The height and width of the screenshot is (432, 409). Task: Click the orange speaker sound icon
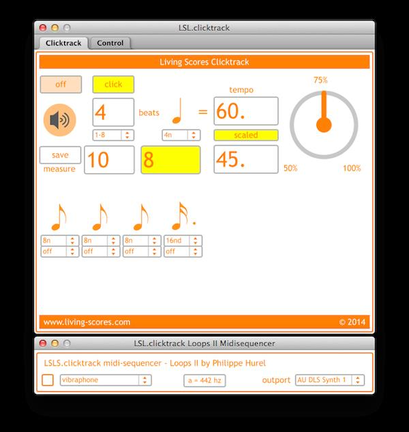(60, 120)
